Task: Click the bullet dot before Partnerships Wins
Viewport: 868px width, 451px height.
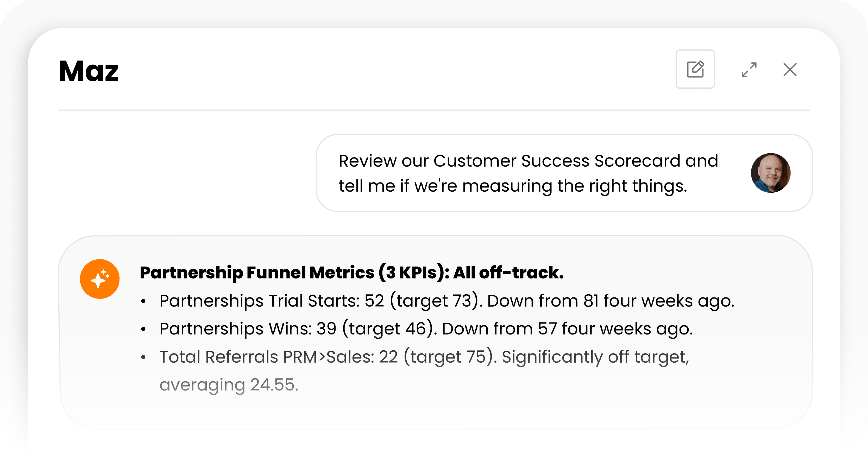Action: pyautogui.click(x=143, y=329)
